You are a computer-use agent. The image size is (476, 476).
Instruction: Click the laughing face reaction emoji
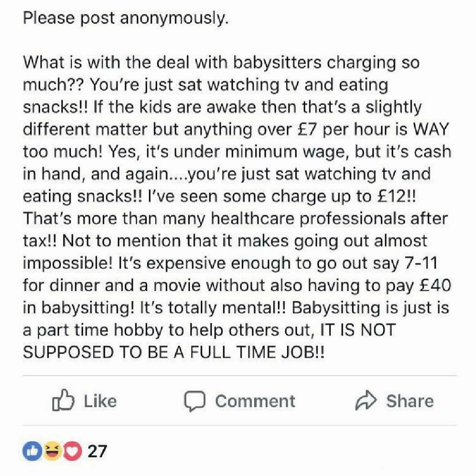click(51, 451)
